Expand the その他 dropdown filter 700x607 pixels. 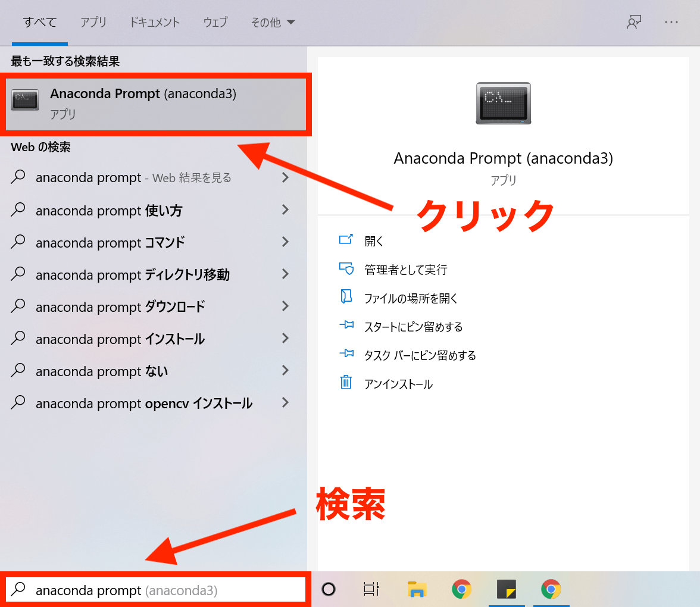(273, 23)
